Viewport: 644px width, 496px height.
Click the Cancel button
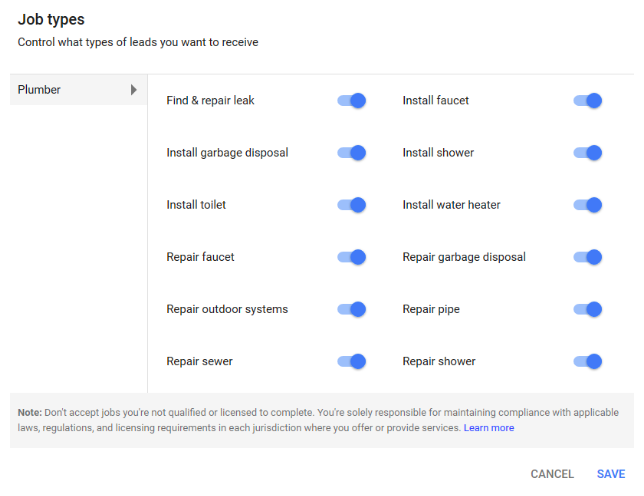[x=552, y=474]
